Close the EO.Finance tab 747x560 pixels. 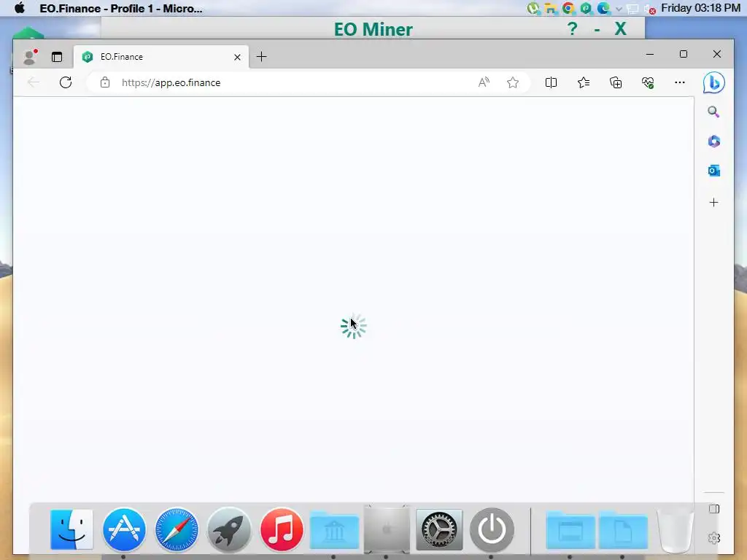click(237, 57)
